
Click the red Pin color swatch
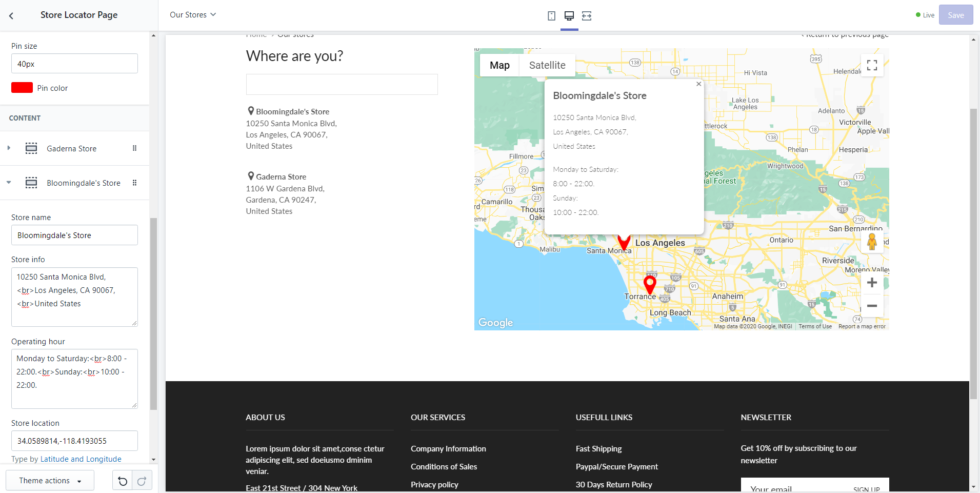point(22,88)
